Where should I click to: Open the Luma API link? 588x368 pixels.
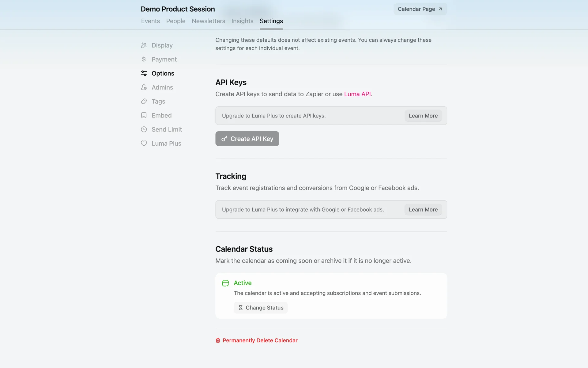coord(357,94)
